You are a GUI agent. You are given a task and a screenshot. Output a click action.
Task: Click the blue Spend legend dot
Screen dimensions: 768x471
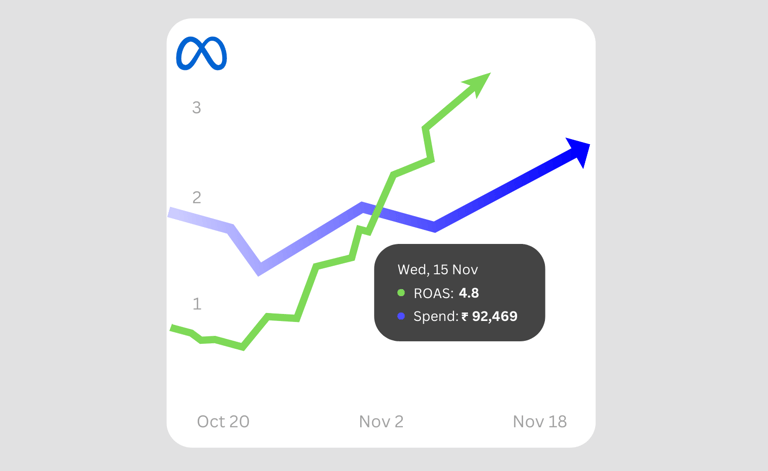(x=401, y=316)
